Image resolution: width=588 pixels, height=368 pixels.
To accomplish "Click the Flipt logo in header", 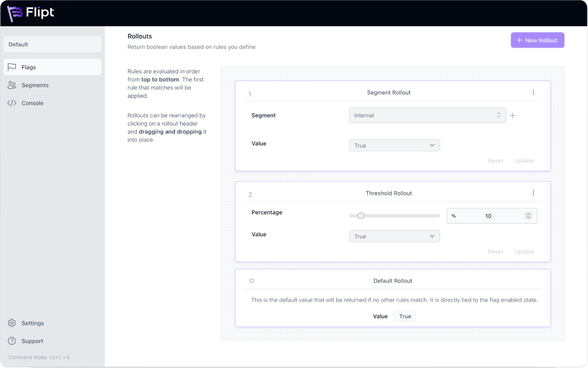I will click(x=31, y=13).
